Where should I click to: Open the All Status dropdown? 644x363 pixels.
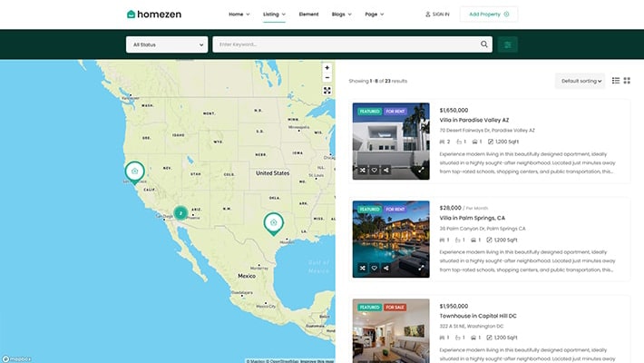click(167, 44)
